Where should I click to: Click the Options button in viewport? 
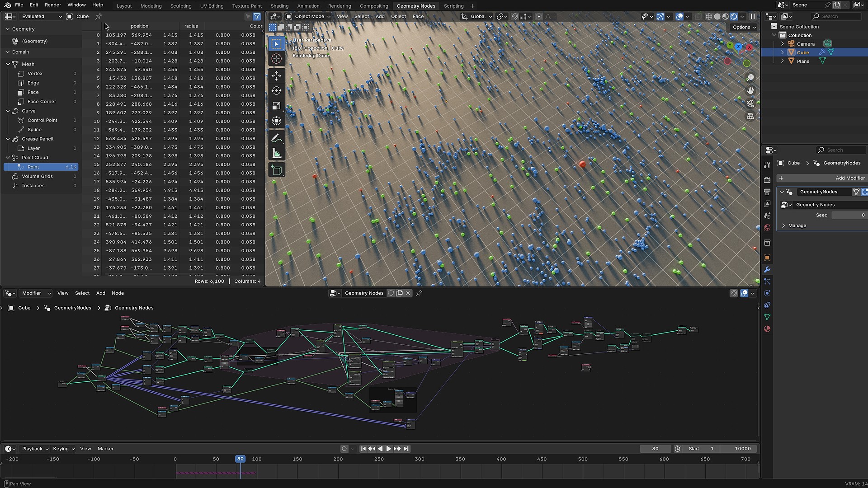(x=744, y=27)
